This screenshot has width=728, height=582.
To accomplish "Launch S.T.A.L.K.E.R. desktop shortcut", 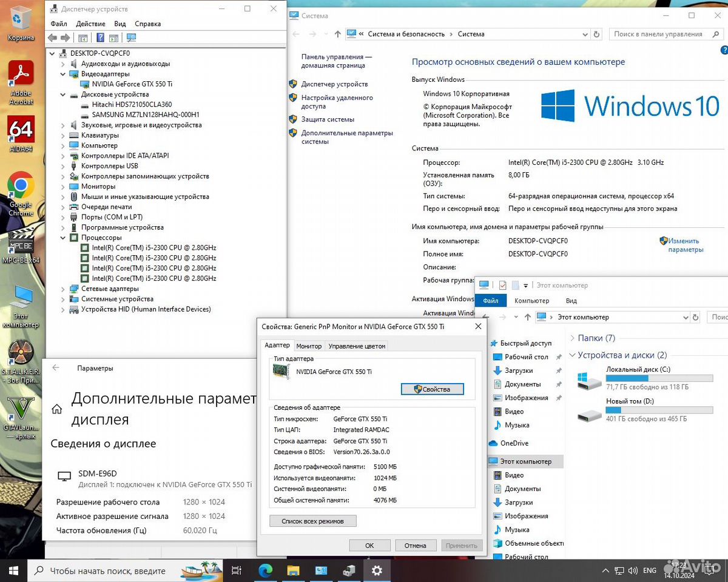I will [x=21, y=362].
